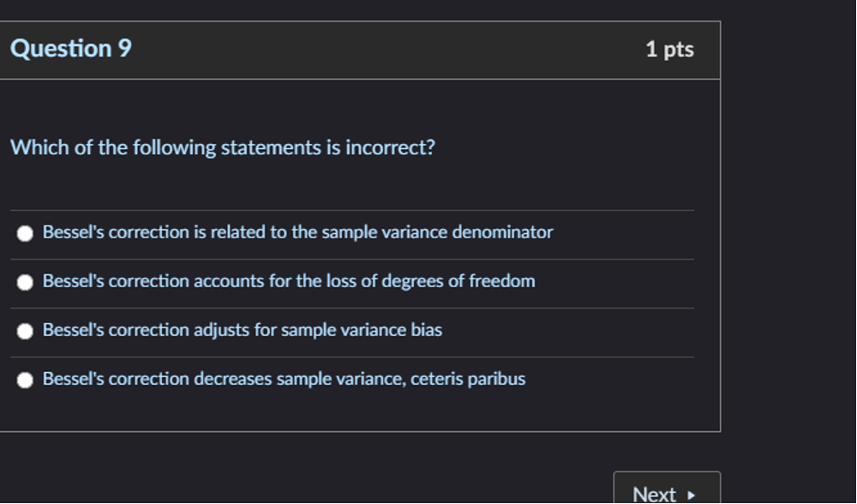The image size is (857, 504).
Task: Click the question prompt text
Action: (223, 147)
